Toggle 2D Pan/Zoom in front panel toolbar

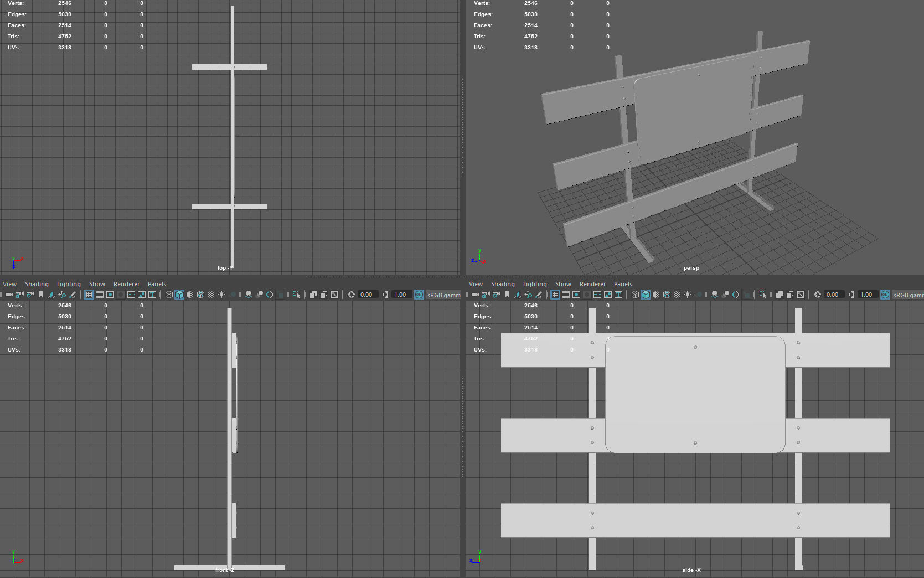62,295
